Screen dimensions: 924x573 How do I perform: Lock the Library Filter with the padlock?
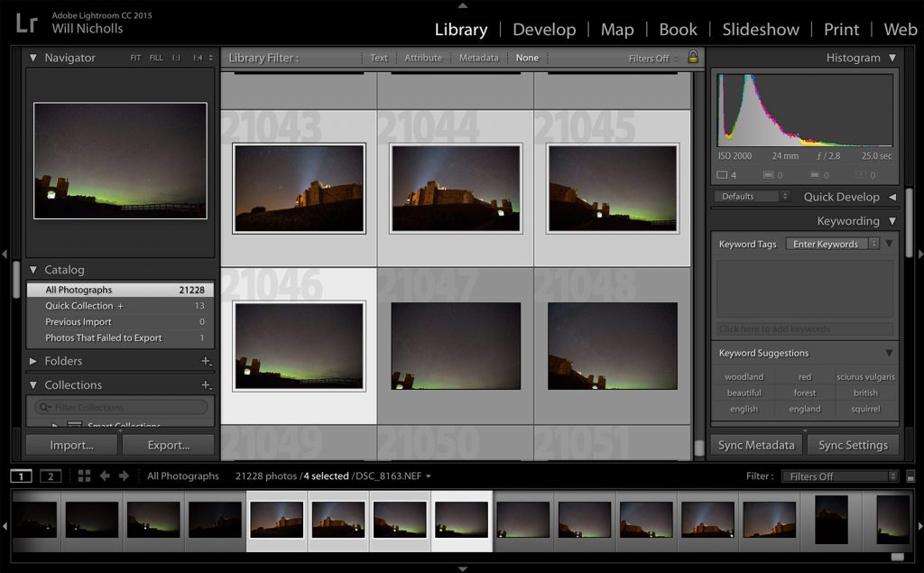click(x=691, y=57)
